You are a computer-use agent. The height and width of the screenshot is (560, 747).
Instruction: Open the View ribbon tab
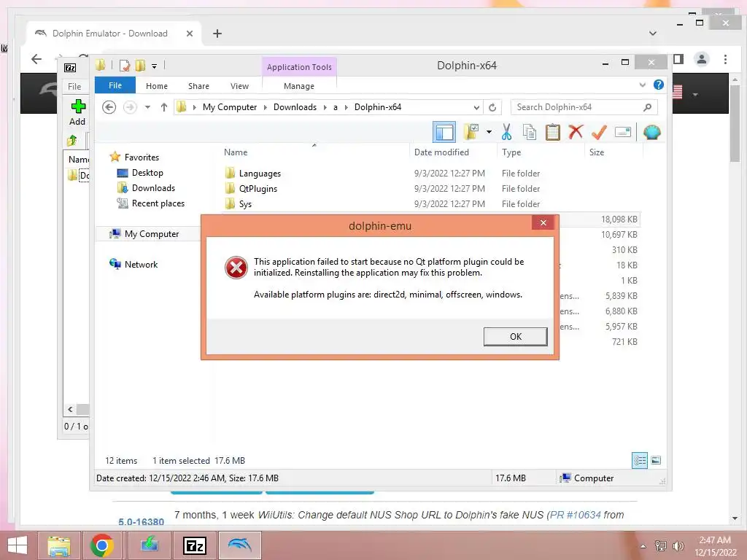click(x=239, y=86)
